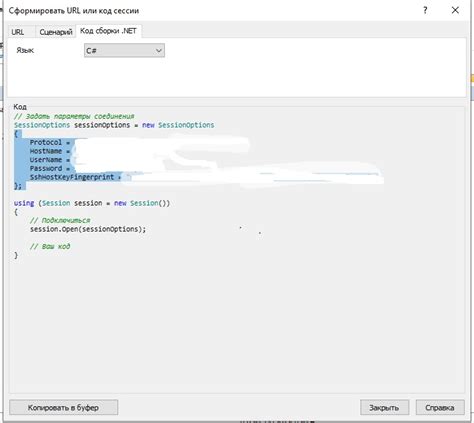Viewport: 474px width, 423px height.
Task: Open help with the Справка button
Action: (440, 407)
